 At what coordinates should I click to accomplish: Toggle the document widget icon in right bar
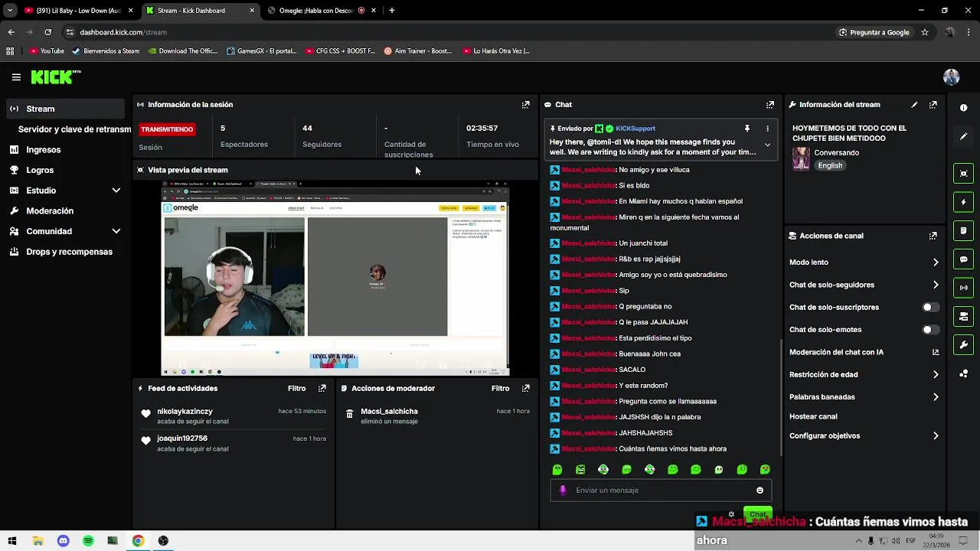pyautogui.click(x=963, y=230)
